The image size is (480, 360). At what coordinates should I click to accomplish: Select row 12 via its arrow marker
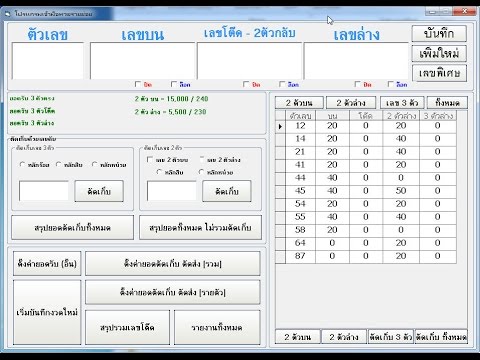pos(280,127)
